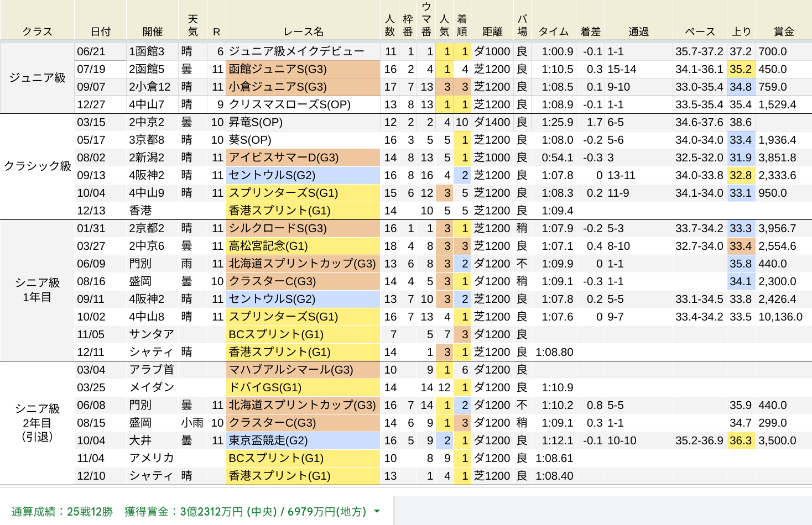Image resolution: width=812 pixels, height=525 pixels.
Task: Click prize cell 3,500.0
Action: (x=783, y=440)
